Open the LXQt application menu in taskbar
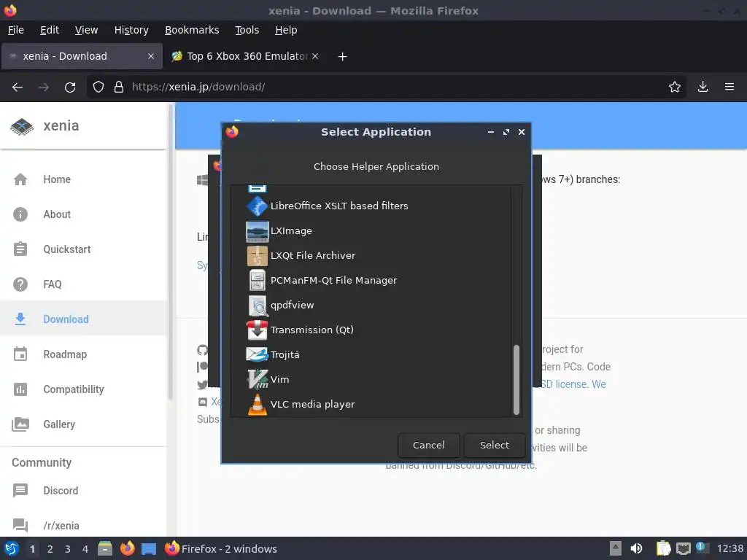Viewport: 747px width, 560px height. (x=12, y=549)
